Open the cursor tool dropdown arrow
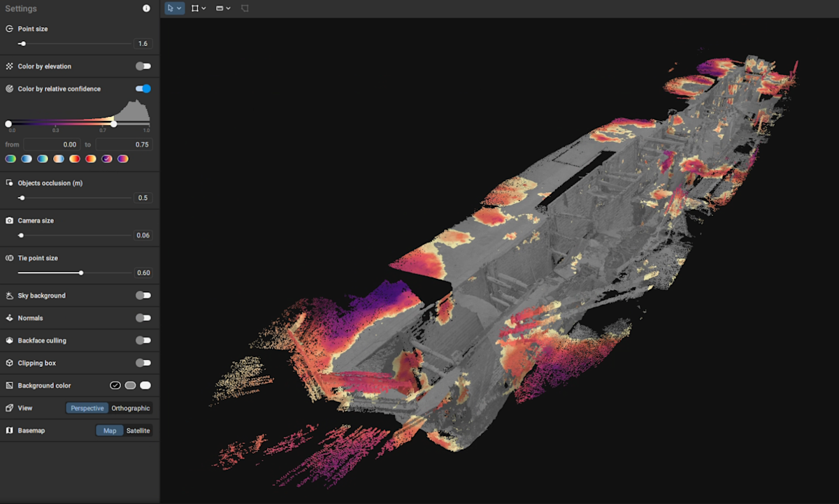The height and width of the screenshot is (504, 839). point(180,8)
